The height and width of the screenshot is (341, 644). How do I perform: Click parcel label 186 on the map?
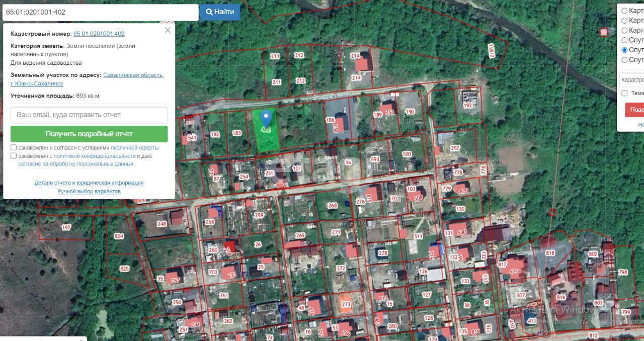(330, 120)
